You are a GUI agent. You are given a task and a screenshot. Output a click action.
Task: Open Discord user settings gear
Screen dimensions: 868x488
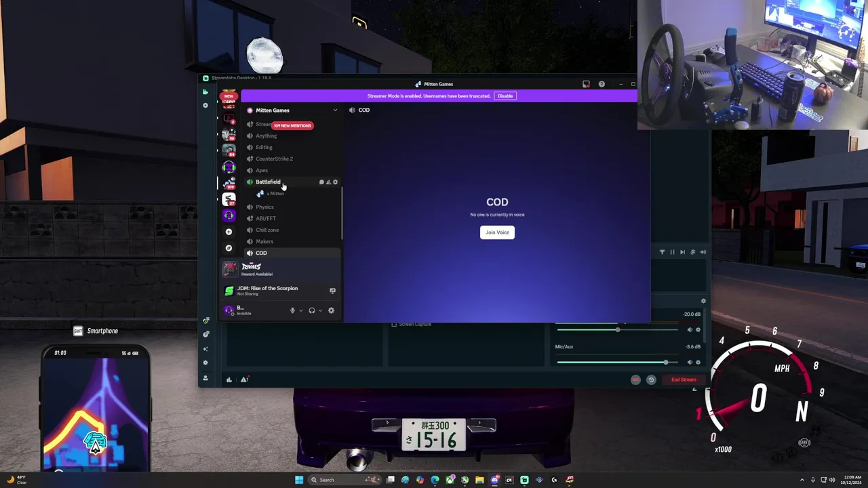click(331, 310)
